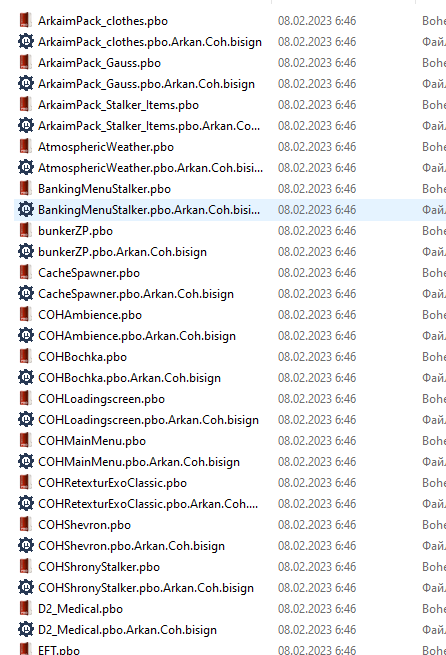Select file name COHAmbience.pbo
Image resolution: width=446 pixels, height=655 pixels.
click(90, 315)
